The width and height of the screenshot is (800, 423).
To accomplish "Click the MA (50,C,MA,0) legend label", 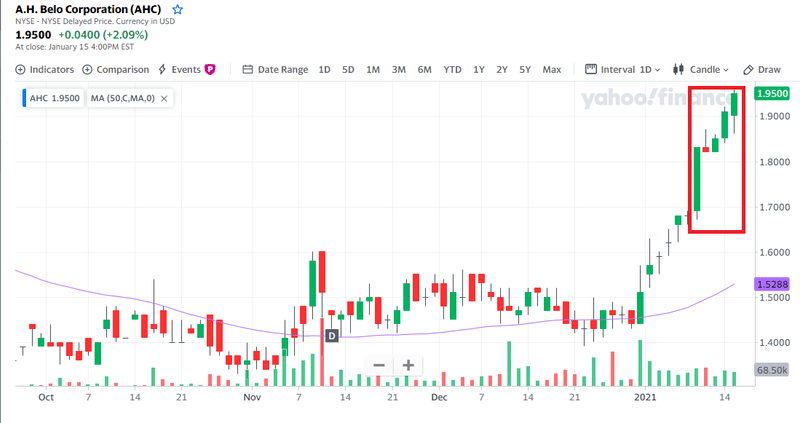I will click(122, 98).
